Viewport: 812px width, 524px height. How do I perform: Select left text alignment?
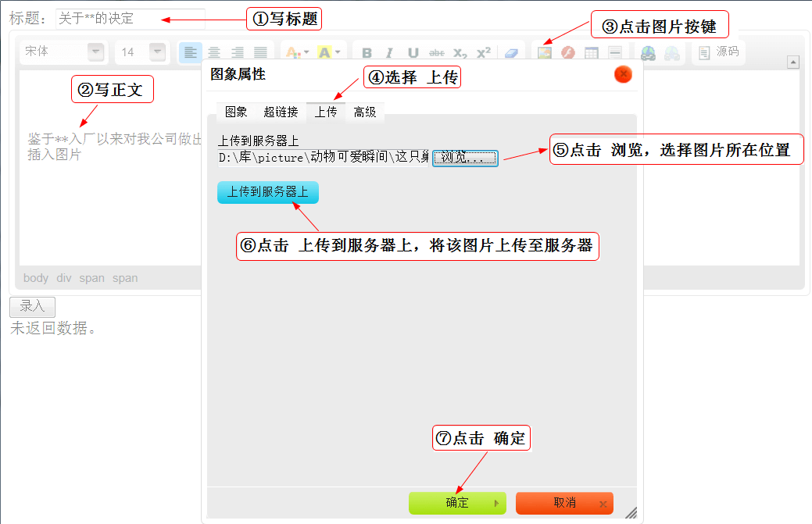190,52
